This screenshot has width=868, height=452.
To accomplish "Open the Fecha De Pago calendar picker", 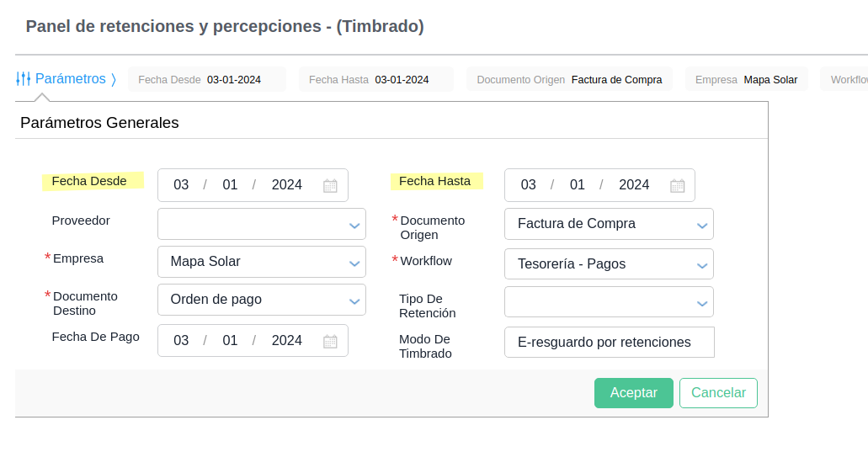I will [x=330, y=341].
